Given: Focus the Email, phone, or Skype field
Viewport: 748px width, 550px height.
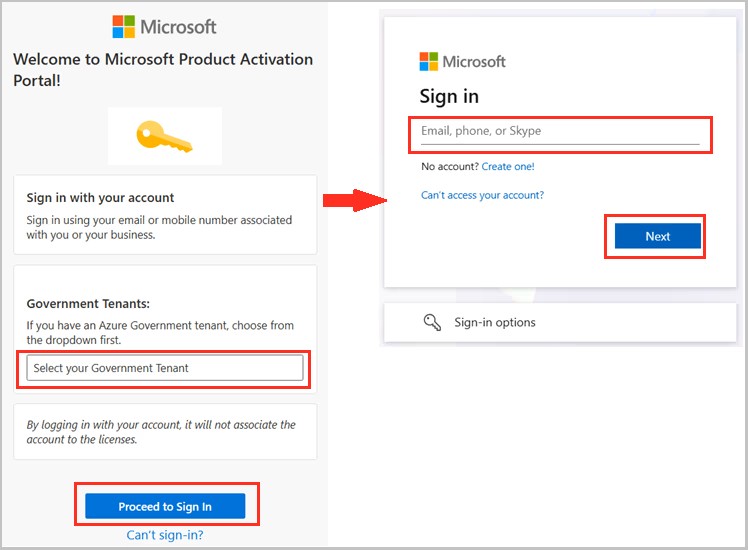Looking at the screenshot, I should tap(559, 132).
